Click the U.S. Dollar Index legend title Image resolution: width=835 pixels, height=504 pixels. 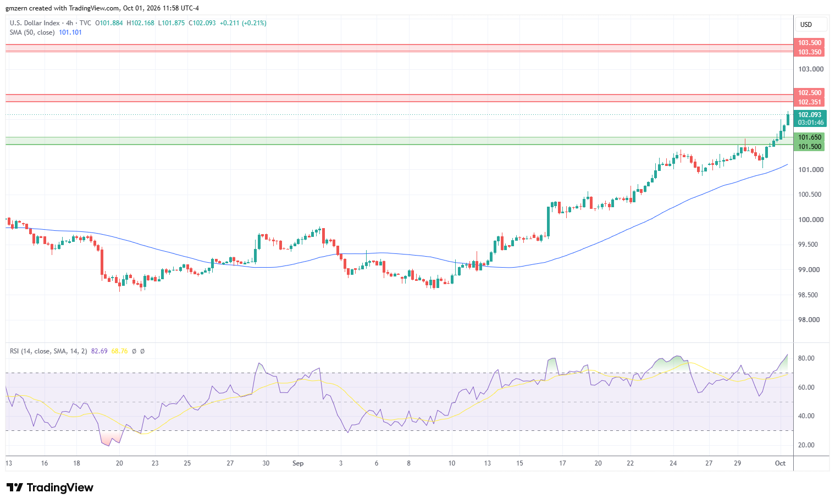(x=35, y=23)
